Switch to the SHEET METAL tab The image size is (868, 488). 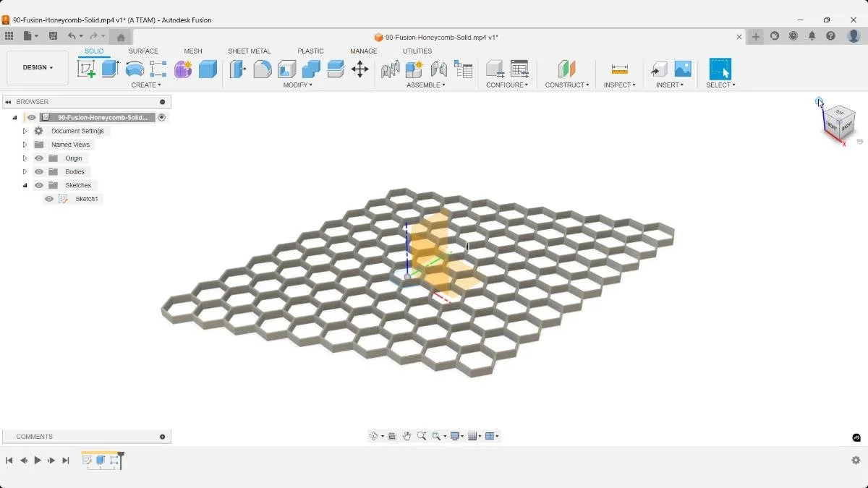[x=249, y=51]
